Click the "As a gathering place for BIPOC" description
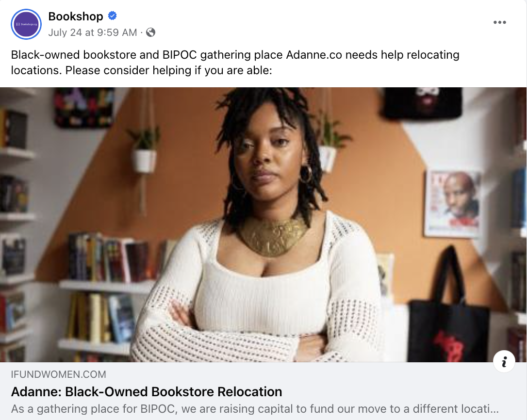 255,408
